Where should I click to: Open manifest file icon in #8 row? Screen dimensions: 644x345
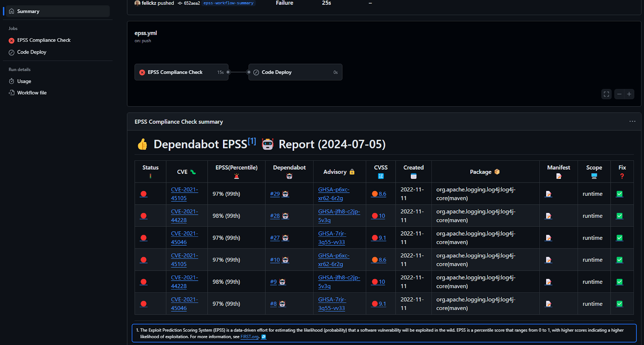pyautogui.click(x=548, y=304)
